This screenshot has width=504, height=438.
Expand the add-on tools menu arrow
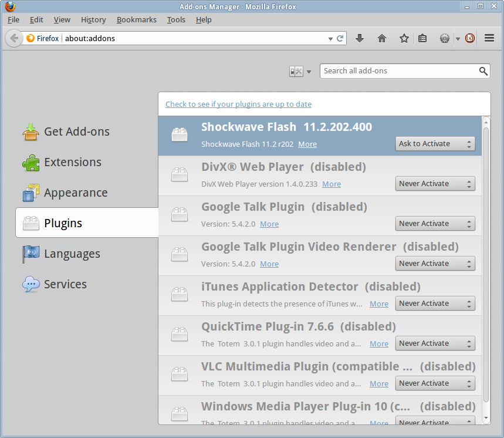(x=309, y=72)
